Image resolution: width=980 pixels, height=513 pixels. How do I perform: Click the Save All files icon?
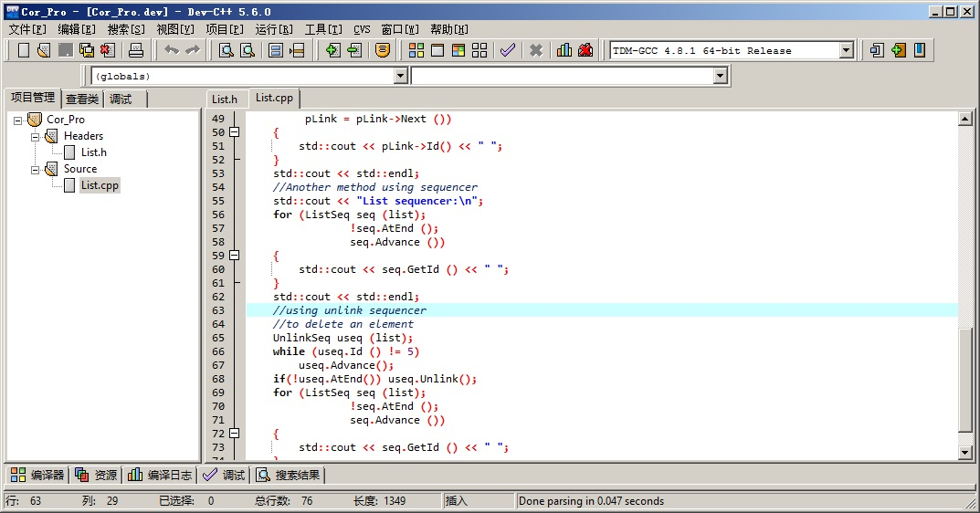pyautogui.click(x=86, y=50)
